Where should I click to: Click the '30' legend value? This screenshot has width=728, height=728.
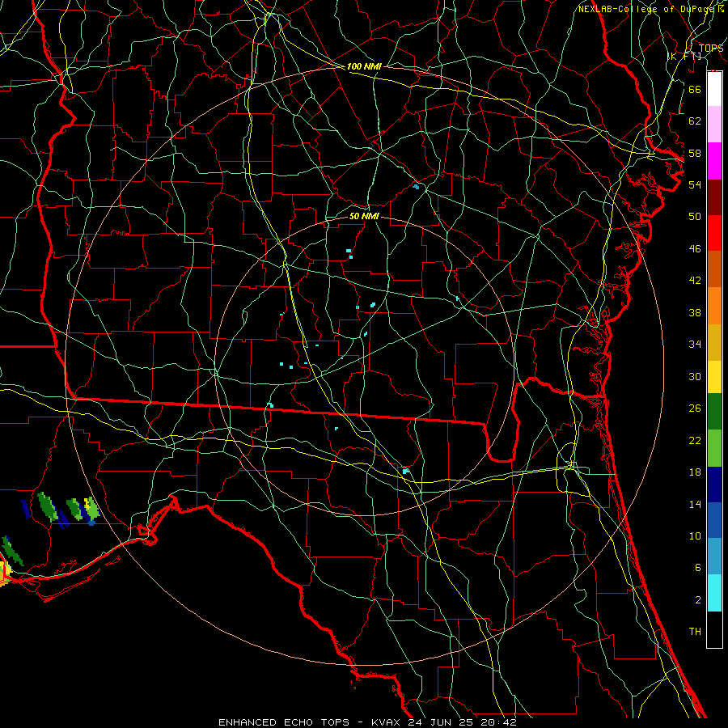pos(695,376)
